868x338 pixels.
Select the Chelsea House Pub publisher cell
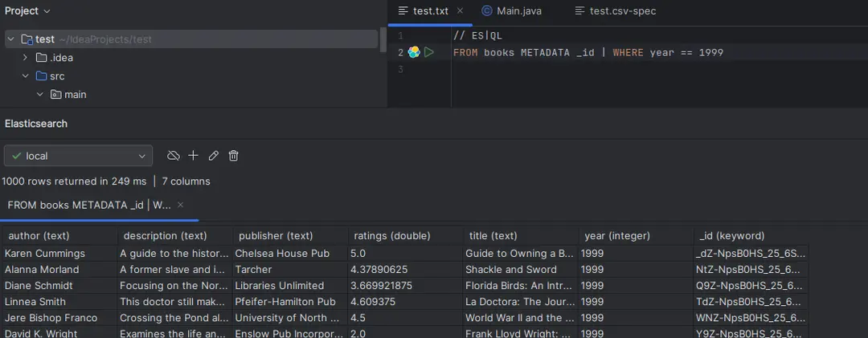[x=290, y=254]
